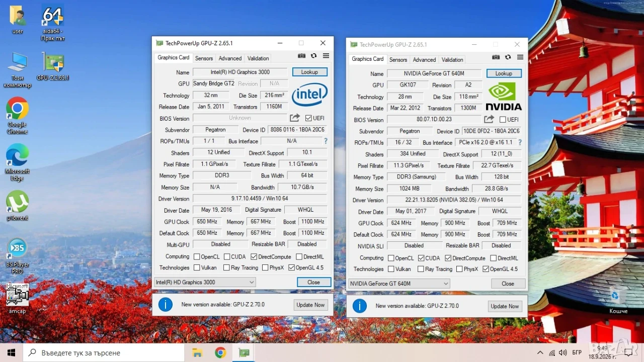Expand the Intel(R) HD Graphics 3000 GPU dropdown
644x362 pixels.
tap(205, 283)
